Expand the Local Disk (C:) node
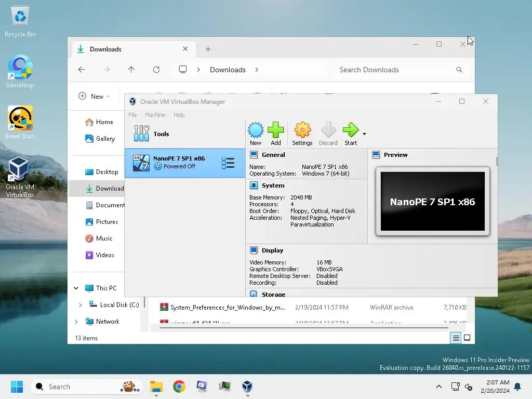532x399 pixels. [80, 305]
